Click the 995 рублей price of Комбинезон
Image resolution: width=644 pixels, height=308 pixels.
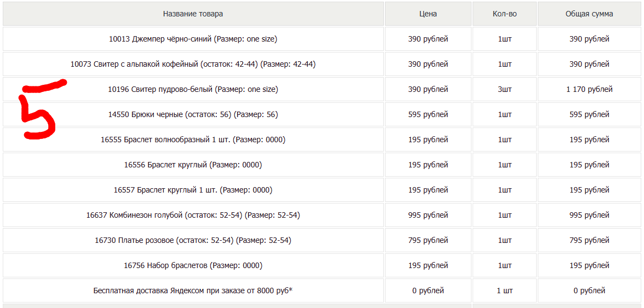[x=428, y=215]
